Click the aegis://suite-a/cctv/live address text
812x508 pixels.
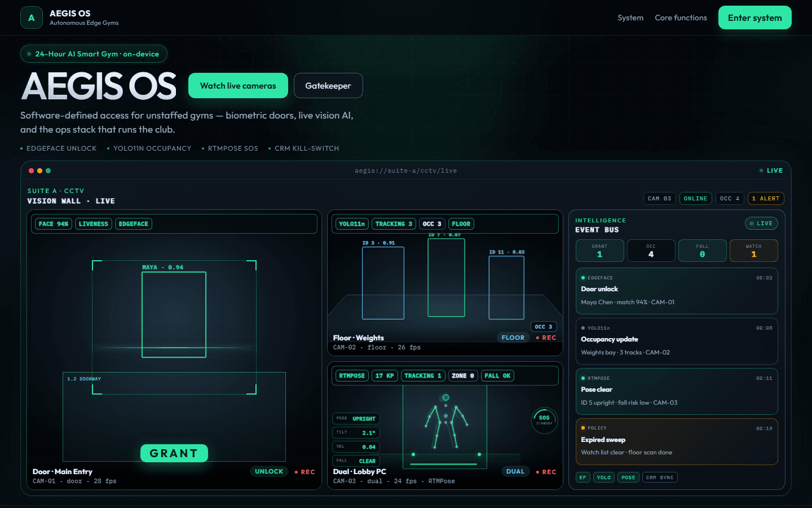pyautogui.click(x=405, y=170)
